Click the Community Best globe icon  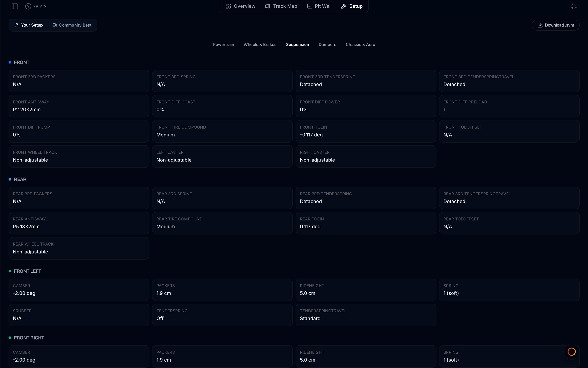(x=55, y=25)
